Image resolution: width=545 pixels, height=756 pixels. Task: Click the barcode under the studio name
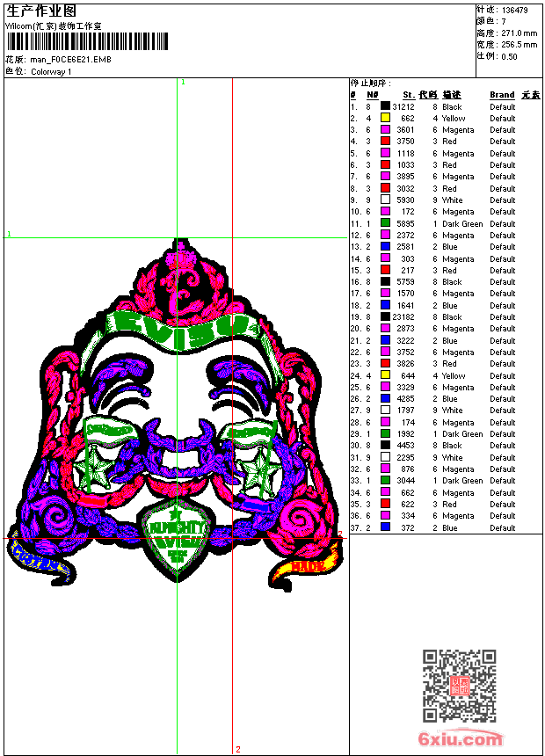coord(87,41)
